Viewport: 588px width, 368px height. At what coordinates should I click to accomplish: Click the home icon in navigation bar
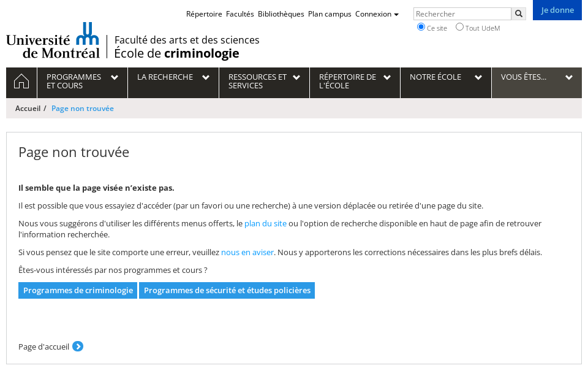pyautogui.click(x=21, y=82)
